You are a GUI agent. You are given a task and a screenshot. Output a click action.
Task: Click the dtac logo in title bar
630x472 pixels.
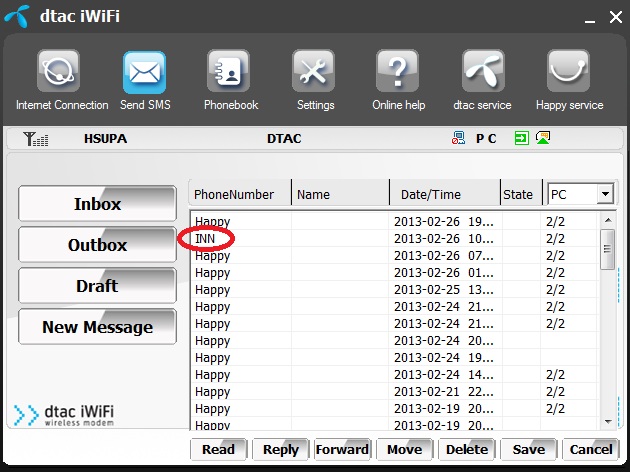17,16
